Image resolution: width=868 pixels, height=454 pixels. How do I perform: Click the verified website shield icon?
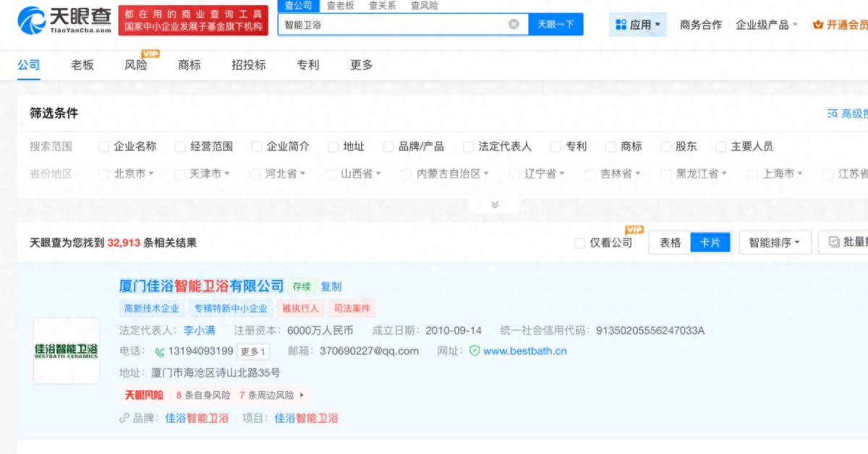pos(474,351)
